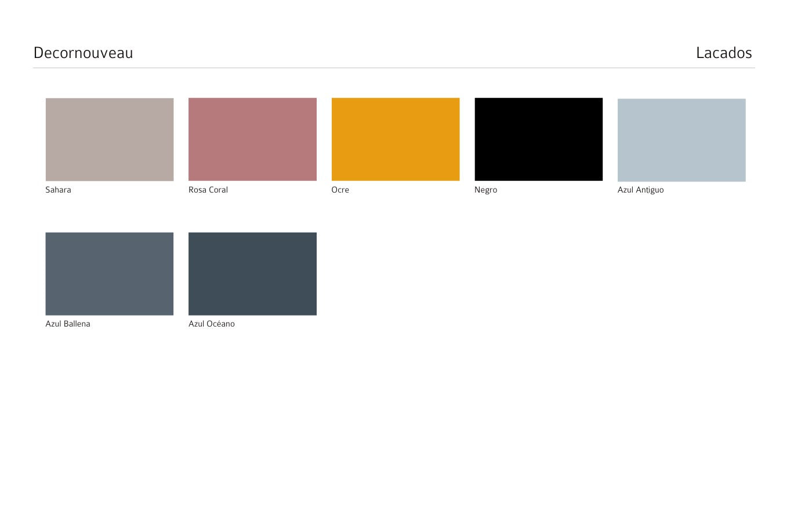This screenshot has width=812, height=522.
Task: Click the Negro text label
Action: (485, 190)
